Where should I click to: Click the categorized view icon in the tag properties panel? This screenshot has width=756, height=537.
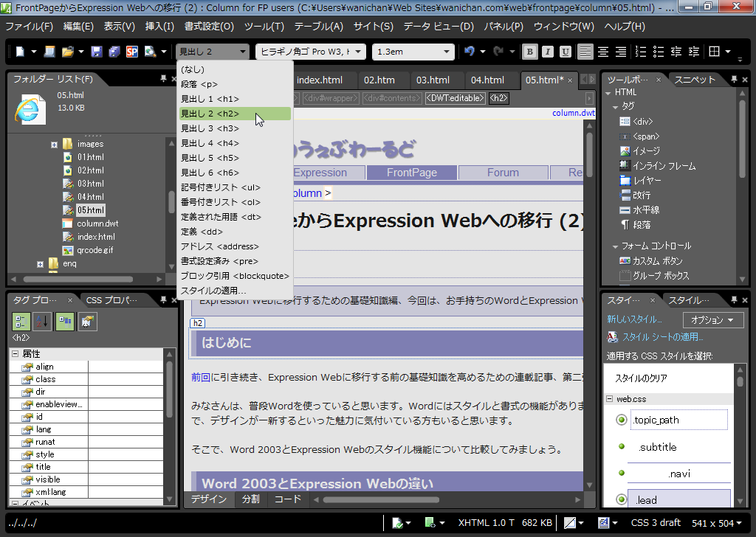(21, 322)
